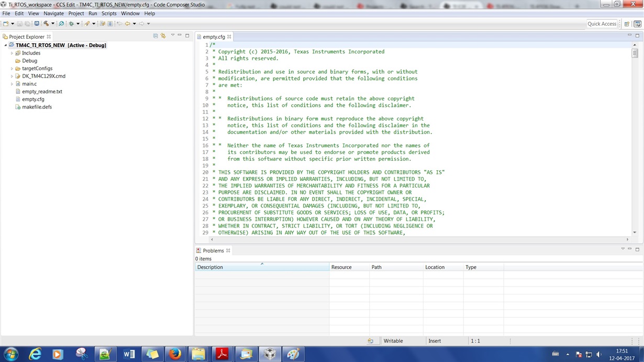
Task: Click the Collapse All icon in Project Explorer
Action: pyautogui.click(x=156, y=36)
